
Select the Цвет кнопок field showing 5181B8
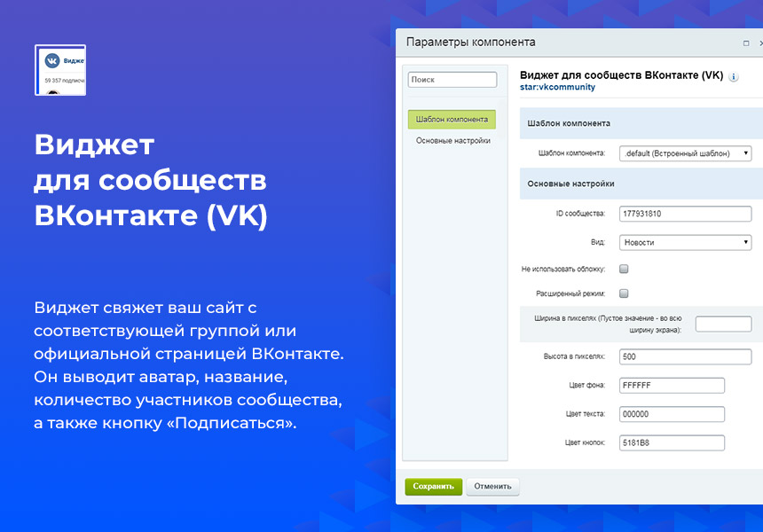click(x=672, y=442)
